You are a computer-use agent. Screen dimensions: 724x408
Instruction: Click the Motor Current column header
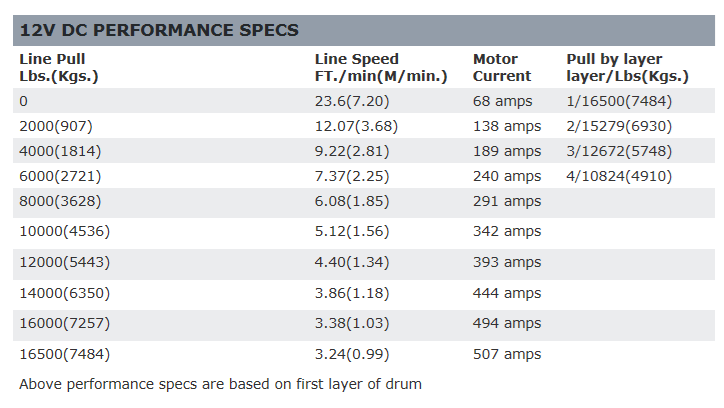(502, 67)
